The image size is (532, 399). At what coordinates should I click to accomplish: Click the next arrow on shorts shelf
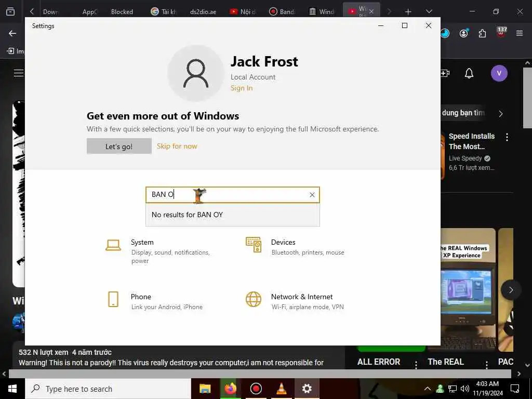511,290
